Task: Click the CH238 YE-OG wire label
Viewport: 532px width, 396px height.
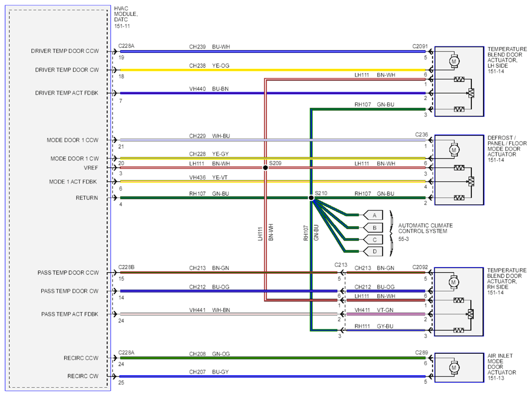Action: [x=209, y=66]
